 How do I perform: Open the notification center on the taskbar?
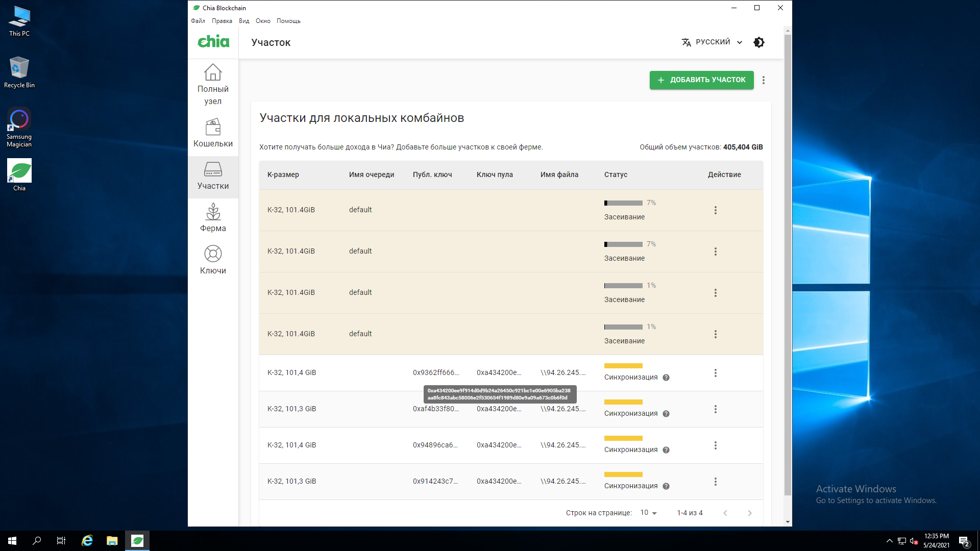click(x=964, y=541)
